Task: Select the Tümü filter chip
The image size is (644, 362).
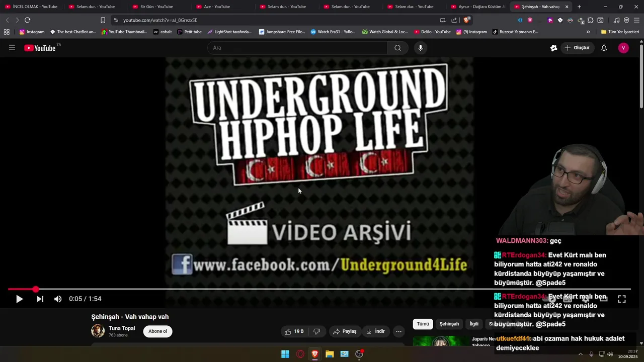Action: (x=423, y=324)
